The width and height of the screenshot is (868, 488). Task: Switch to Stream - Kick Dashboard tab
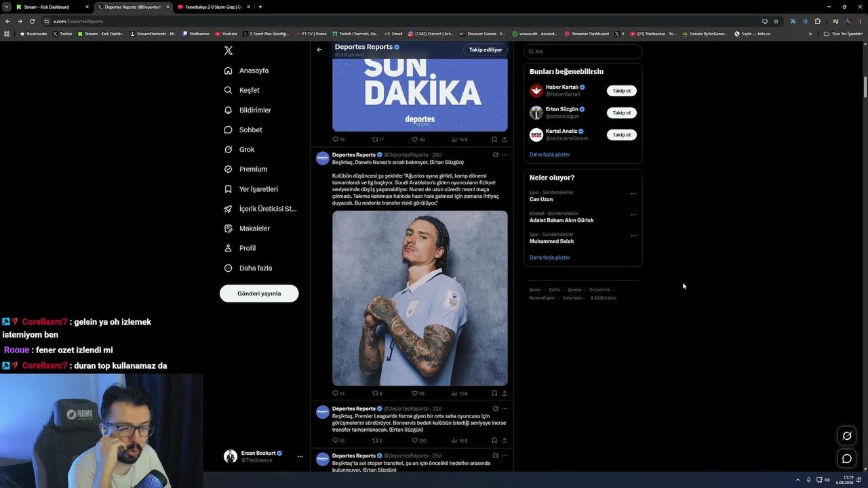click(52, 7)
